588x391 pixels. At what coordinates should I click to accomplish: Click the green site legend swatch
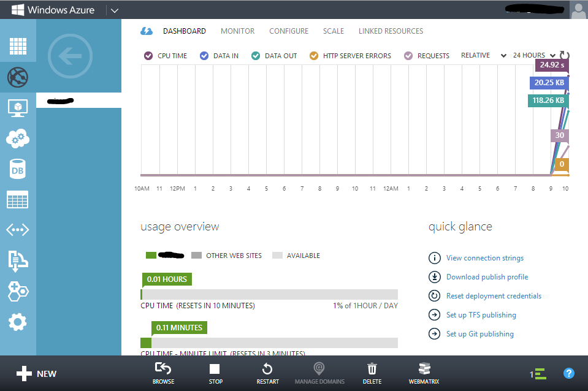pyautogui.click(x=151, y=256)
